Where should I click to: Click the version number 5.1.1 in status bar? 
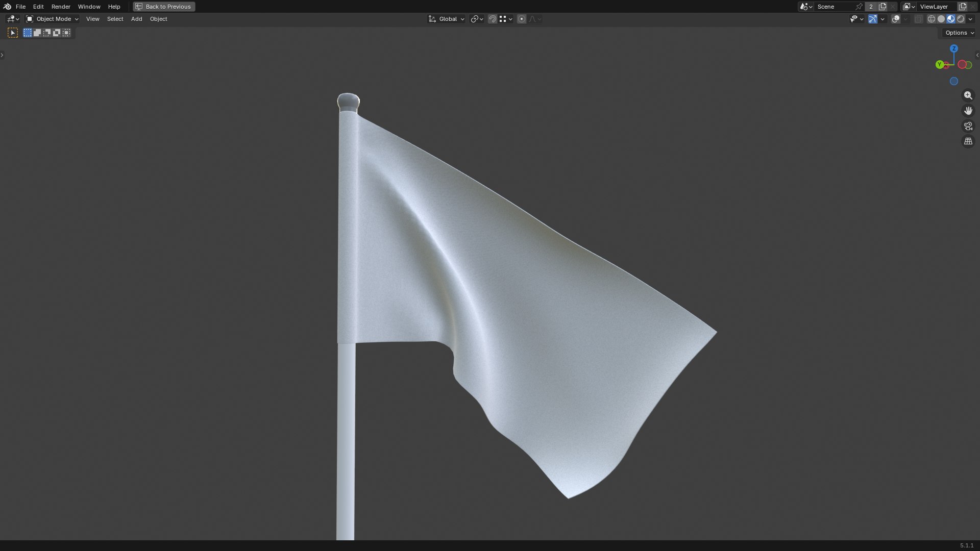coord(967,545)
